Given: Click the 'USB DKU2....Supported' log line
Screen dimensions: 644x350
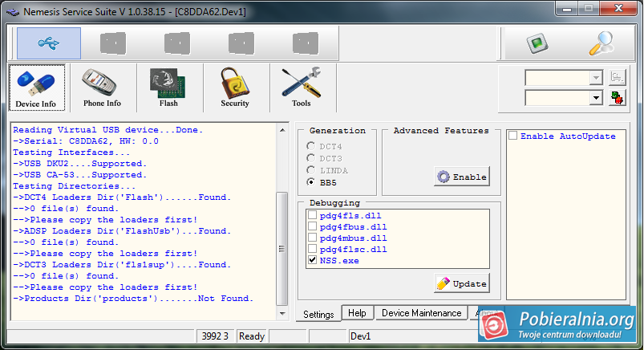Looking at the screenshot, I should [x=79, y=164].
